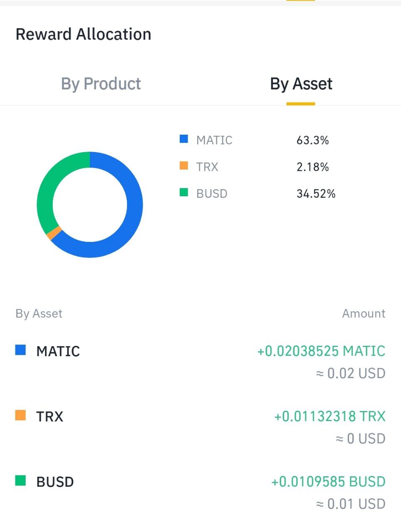Open the MATIC asset row in list
Screen dimensions: 401x532
coord(200,362)
